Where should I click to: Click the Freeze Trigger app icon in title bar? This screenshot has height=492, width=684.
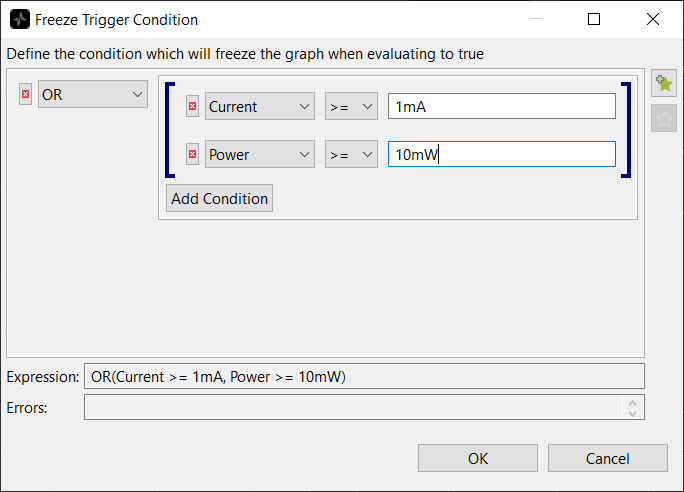tap(20, 19)
